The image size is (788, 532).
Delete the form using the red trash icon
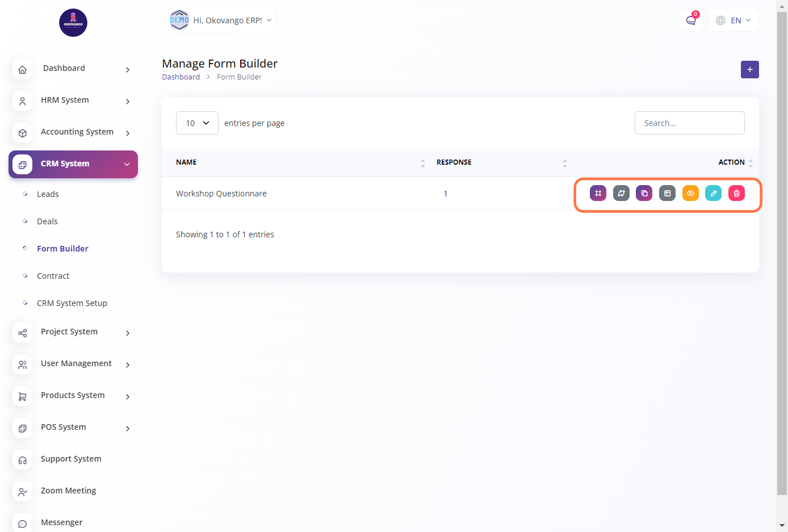[736, 194]
